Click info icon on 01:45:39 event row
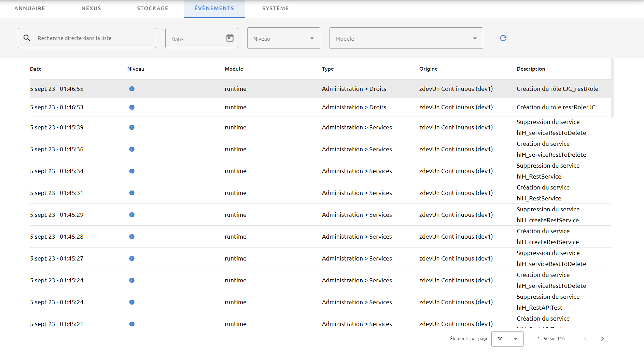This screenshot has width=644, height=352. [132, 127]
